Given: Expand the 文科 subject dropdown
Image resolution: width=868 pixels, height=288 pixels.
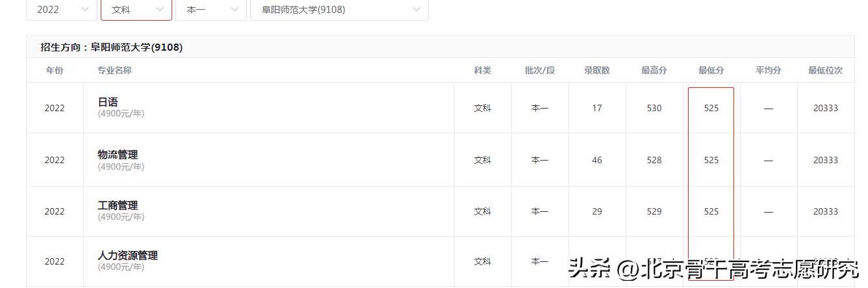Looking at the screenshot, I should pyautogui.click(x=136, y=10).
